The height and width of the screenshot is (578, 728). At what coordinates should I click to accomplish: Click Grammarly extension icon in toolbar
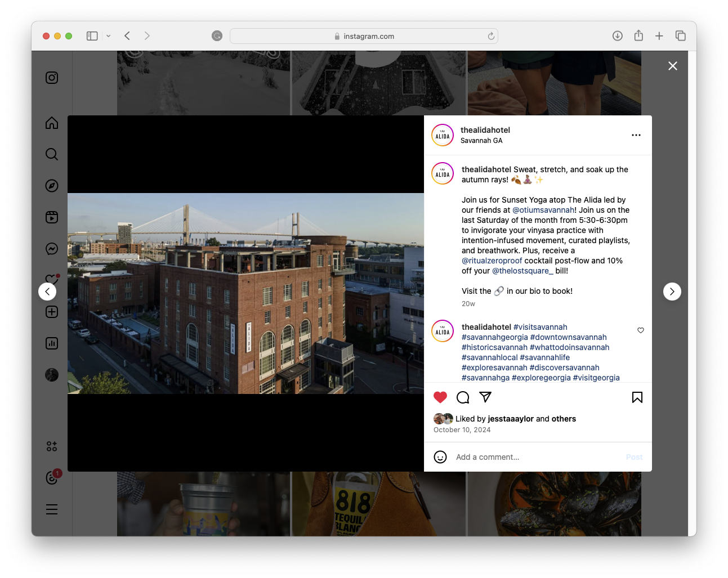pyautogui.click(x=217, y=36)
